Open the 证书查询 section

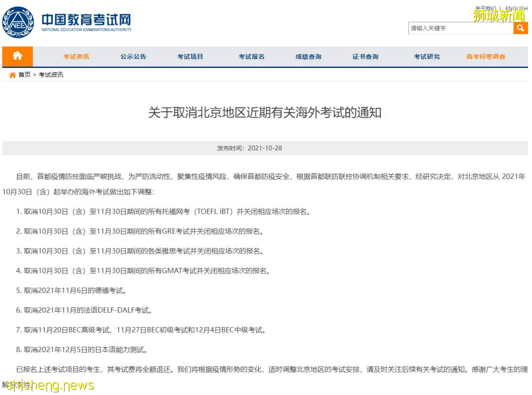pyautogui.click(x=365, y=56)
